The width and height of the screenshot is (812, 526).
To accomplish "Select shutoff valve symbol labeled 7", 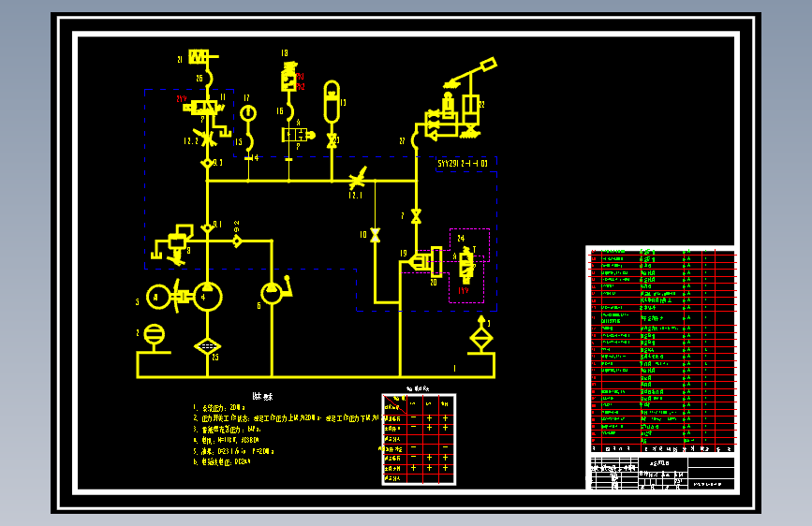I will tap(416, 216).
